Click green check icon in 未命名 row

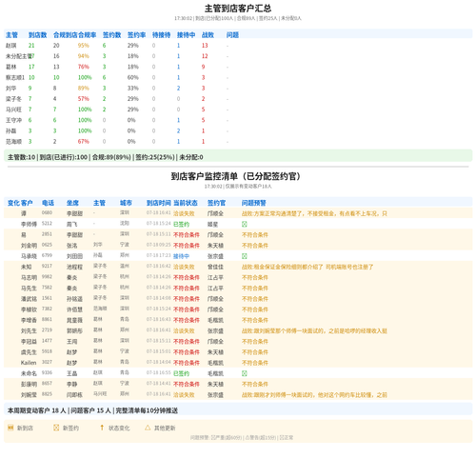245,373
